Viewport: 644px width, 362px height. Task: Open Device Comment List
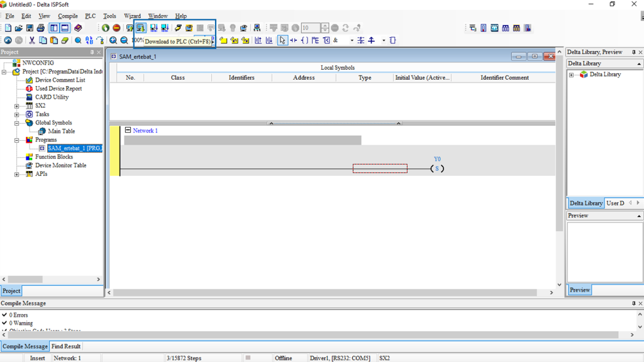tap(60, 80)
